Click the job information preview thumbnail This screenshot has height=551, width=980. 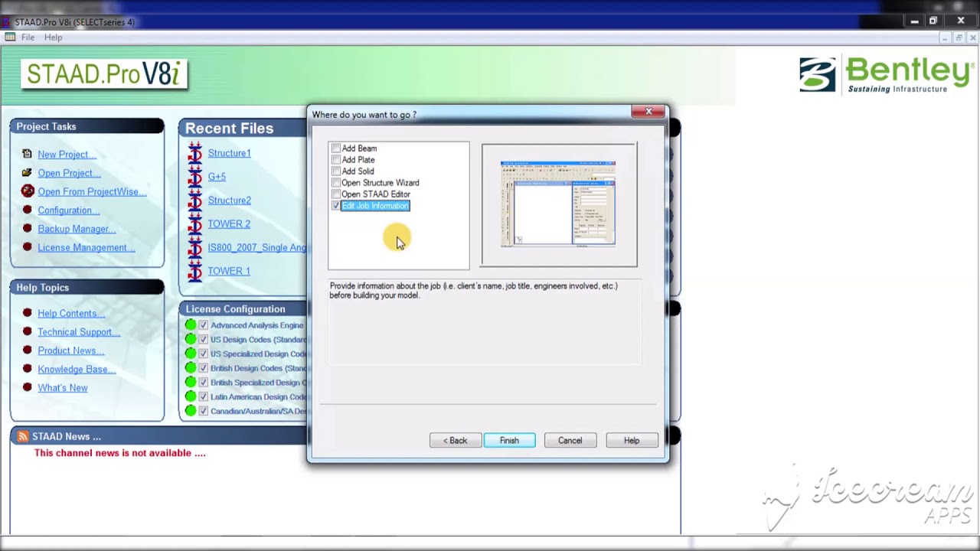(558, 204)
